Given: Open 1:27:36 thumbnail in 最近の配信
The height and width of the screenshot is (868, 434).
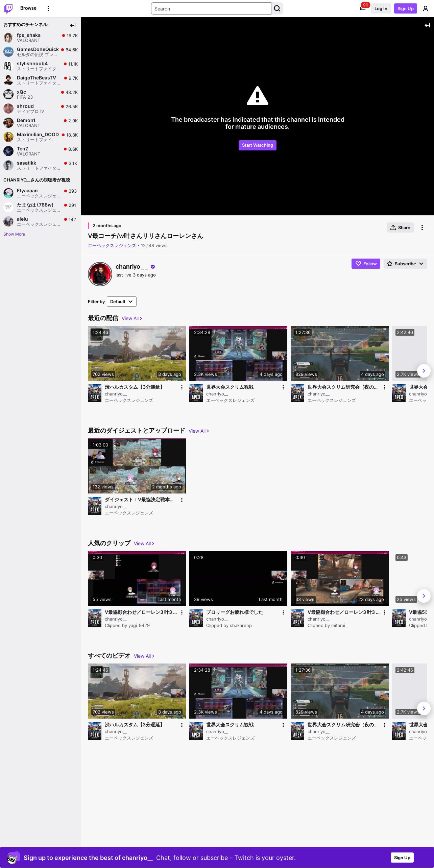Looking at the screenshot, I should [x=340, y=353].
